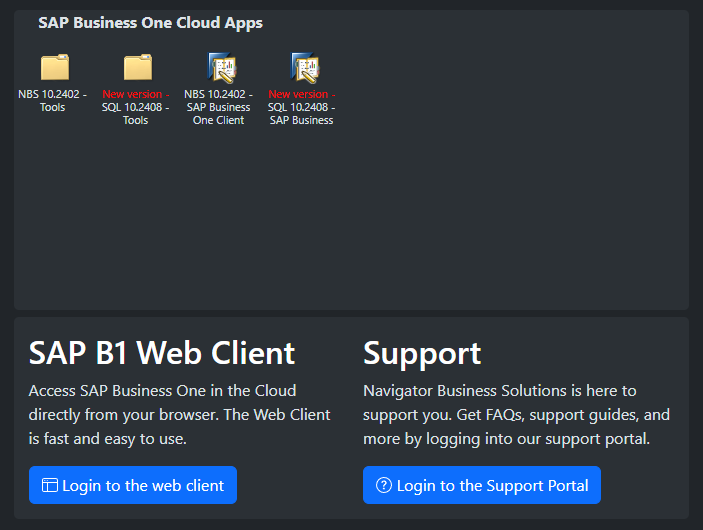The width and height of the screenshot is (703, 530).
Task: Click the Web Client description paragraph
Action: 179,415
